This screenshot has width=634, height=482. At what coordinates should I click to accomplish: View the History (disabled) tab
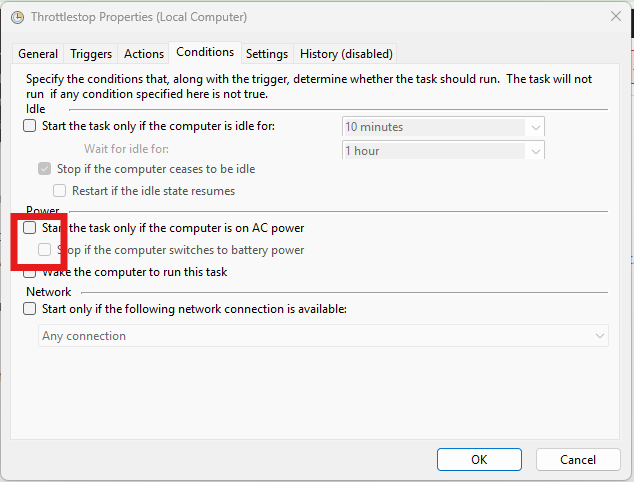[346, 54]
